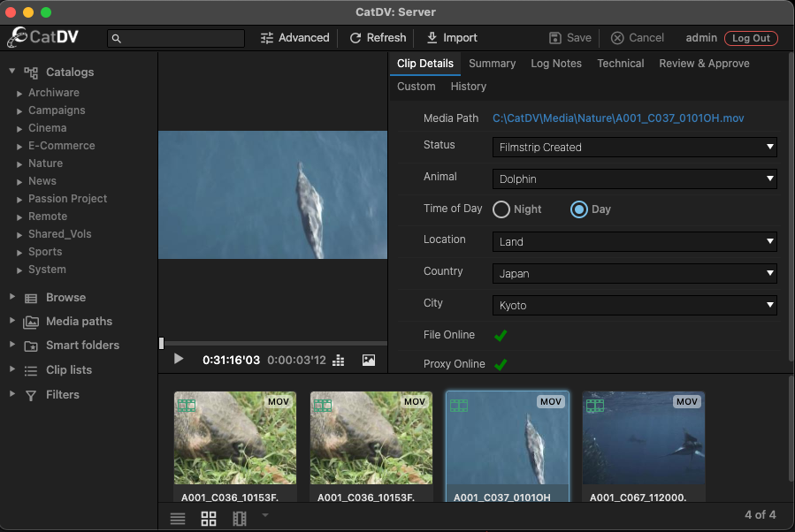The height and width of the screenshot is (532, 795).
Task: Select the Clip Details tab
Action: 424,64
